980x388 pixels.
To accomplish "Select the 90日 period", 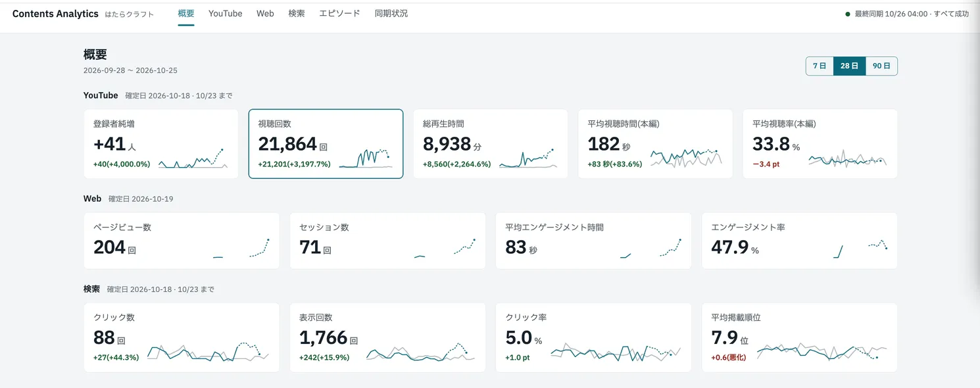I will coord(881,66).
